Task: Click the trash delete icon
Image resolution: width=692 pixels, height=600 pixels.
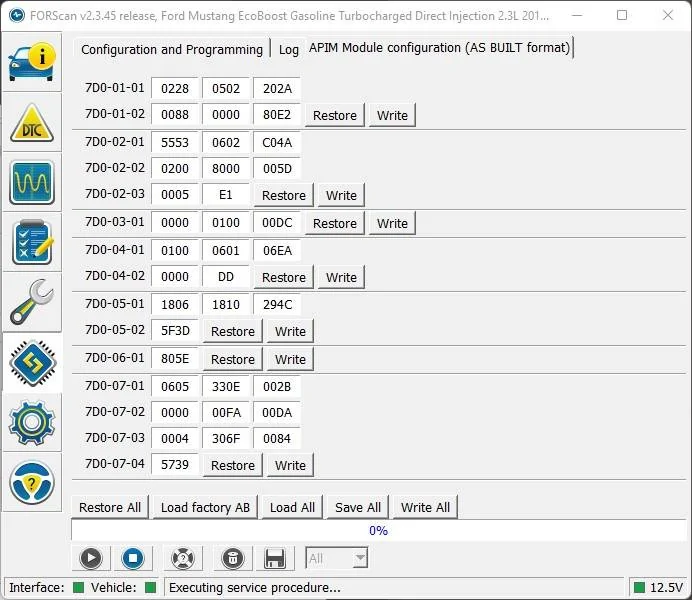Action: (233, 558)
